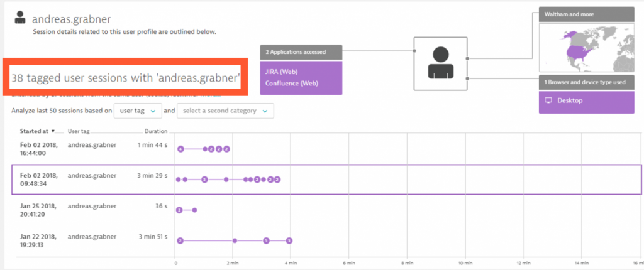644x270 pixels.
Task: Click the 1 min 44 s duration value
Action: [152, 145]
